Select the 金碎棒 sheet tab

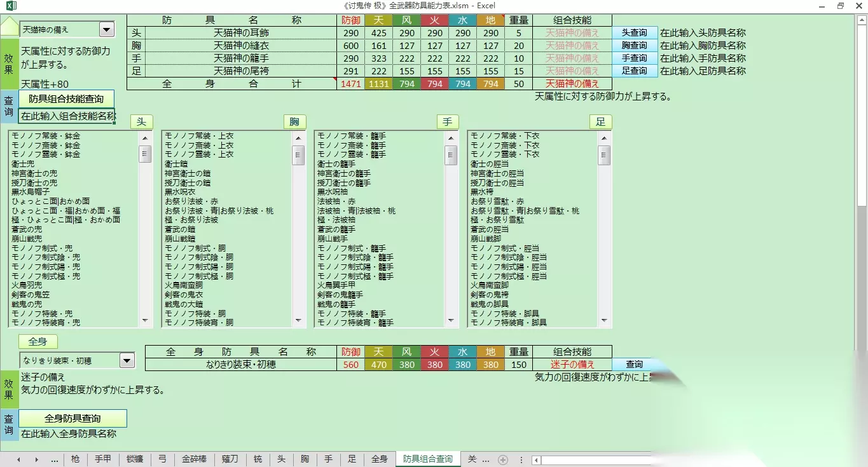[194, 459]
